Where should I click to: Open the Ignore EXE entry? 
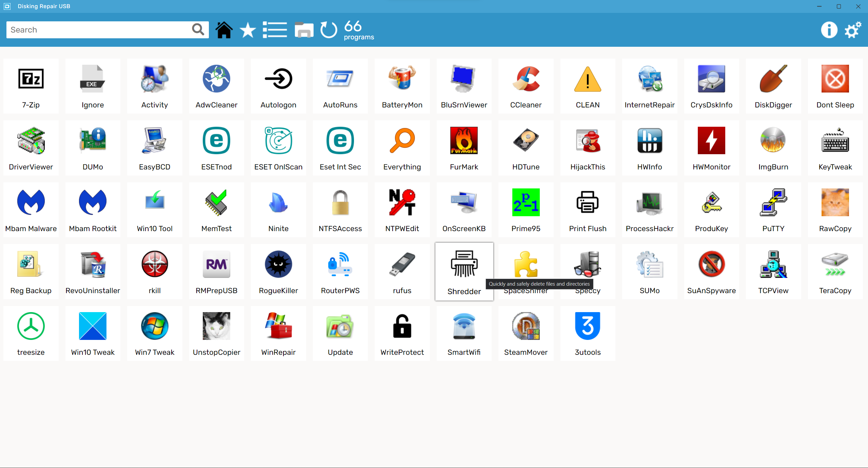93,86
